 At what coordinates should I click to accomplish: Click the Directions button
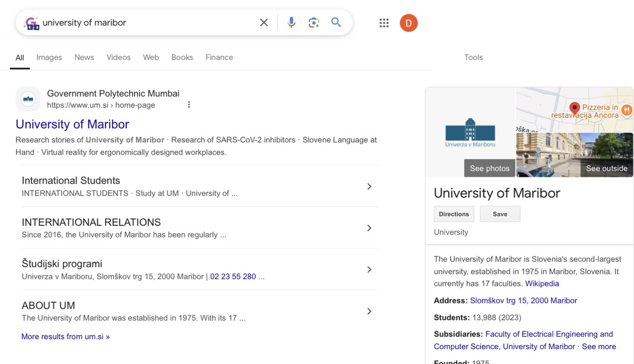click(454, 214)
